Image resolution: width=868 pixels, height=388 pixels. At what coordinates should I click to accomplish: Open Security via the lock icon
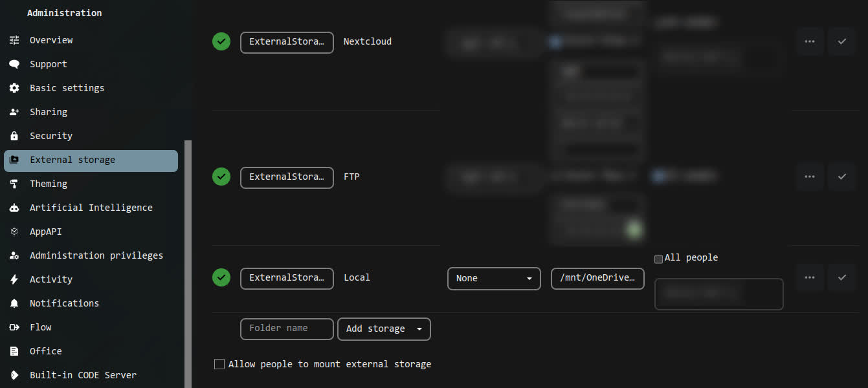pos(14,135)
